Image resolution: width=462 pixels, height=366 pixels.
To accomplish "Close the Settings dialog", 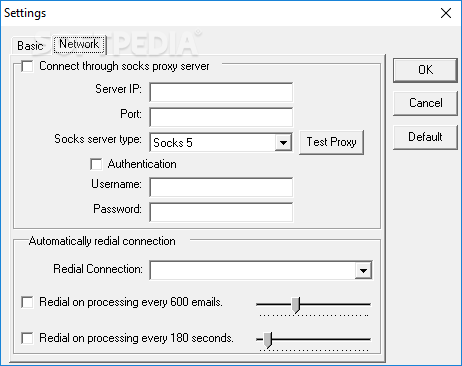I will (446, 13).
